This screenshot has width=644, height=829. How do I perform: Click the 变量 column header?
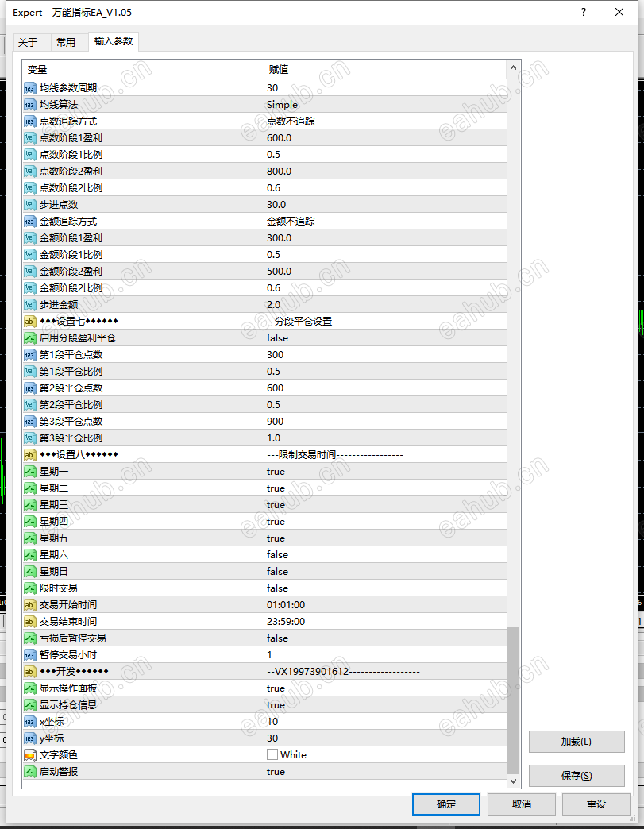click(x=143, y=70)
